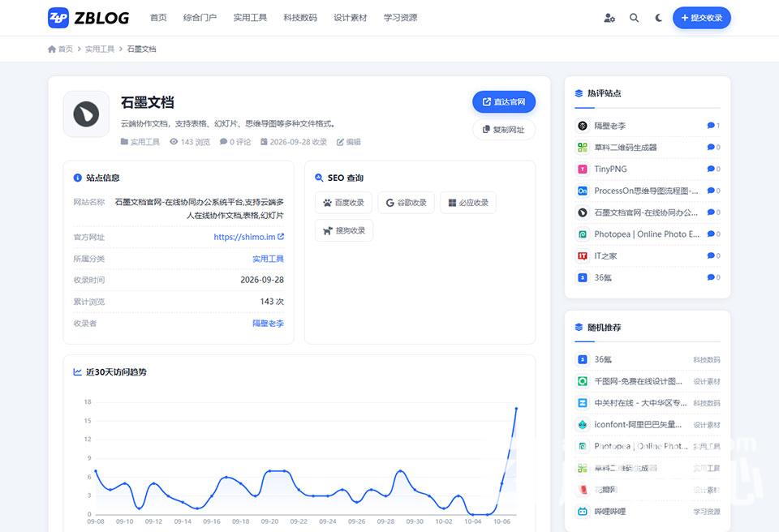Image resolution: width=779 pixels, height=532 pixels.
Task: Open the user account icon
Action: click(x=609, y=18)
